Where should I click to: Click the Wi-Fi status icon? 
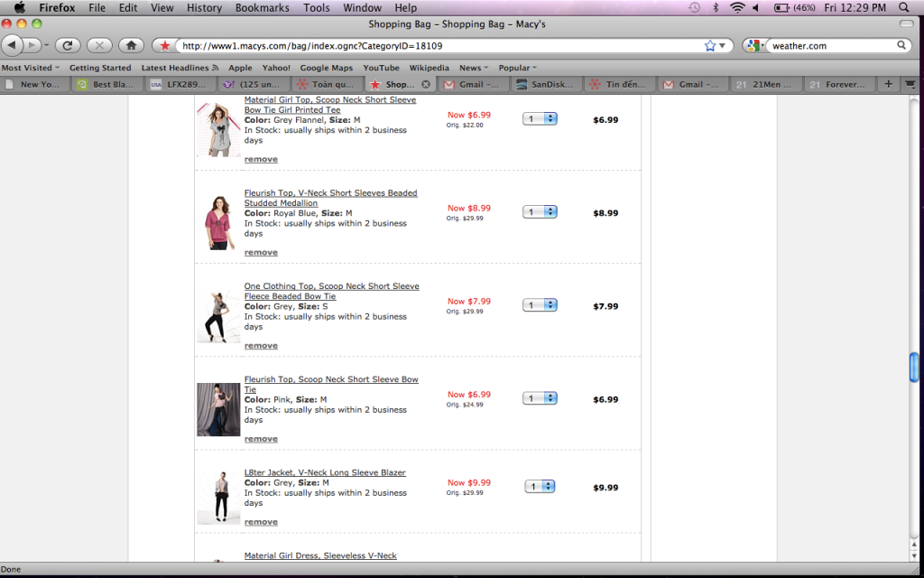(x=737, y=7)
